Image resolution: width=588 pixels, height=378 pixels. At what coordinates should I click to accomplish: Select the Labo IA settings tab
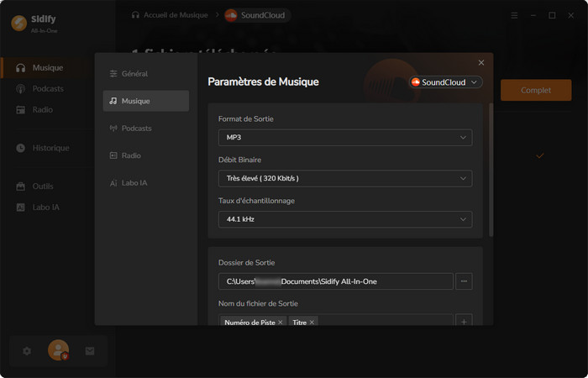(146, 183)
